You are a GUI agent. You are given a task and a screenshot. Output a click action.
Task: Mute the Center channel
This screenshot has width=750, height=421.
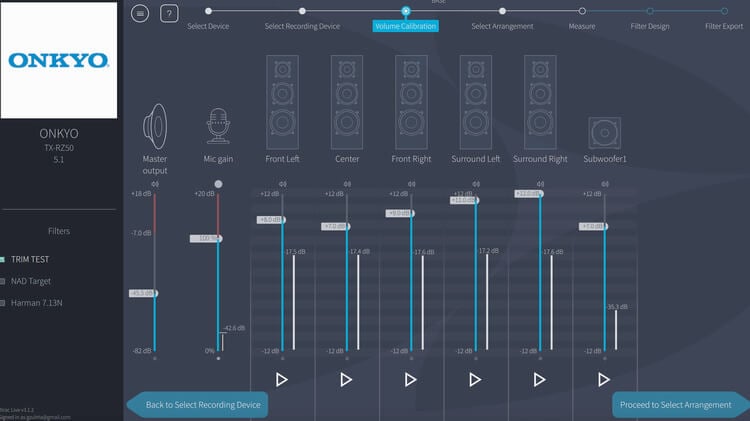347,184
